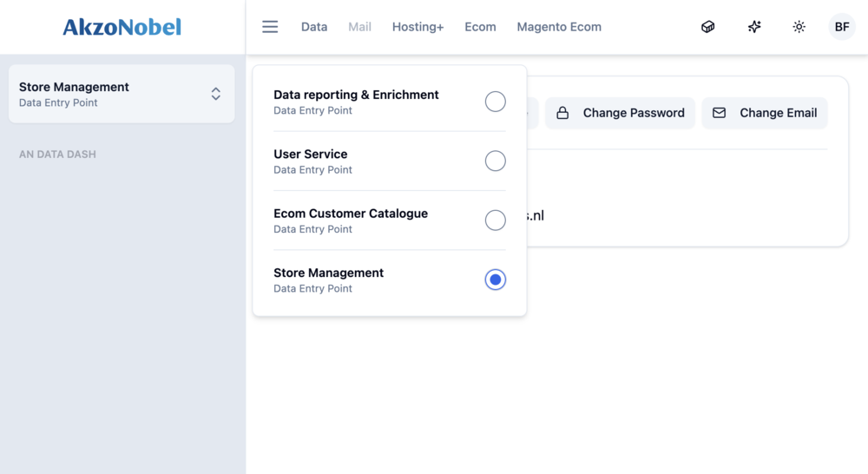868x474 pixels.
Task: Click the lock icon on Change Password
Action: coord(562,113)
